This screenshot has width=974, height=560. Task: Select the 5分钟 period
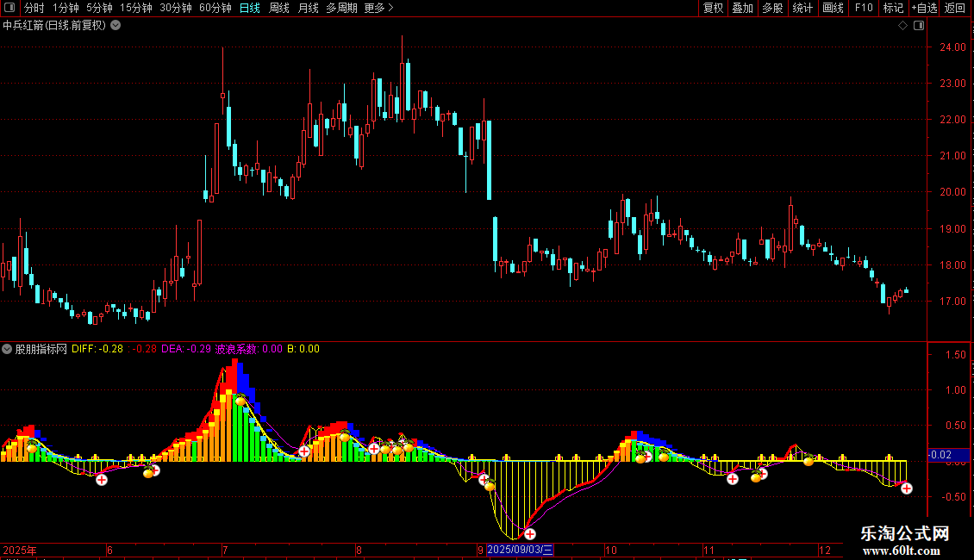point(99,8)
